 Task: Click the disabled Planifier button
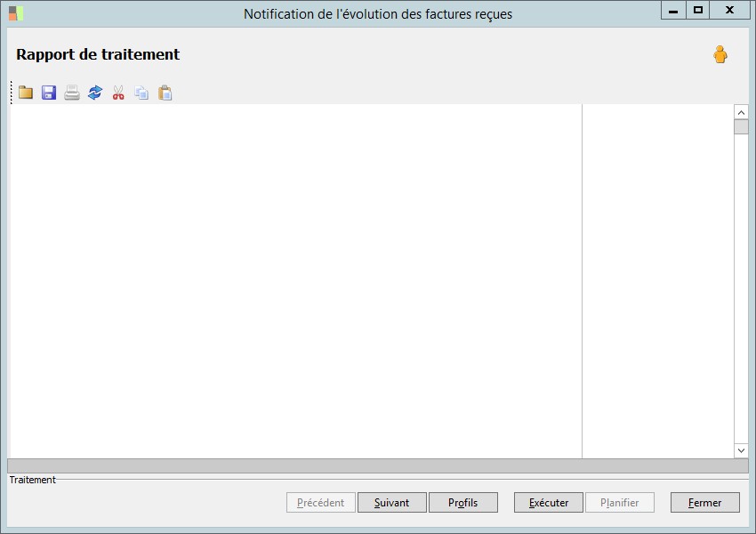(x=620, y=503)
